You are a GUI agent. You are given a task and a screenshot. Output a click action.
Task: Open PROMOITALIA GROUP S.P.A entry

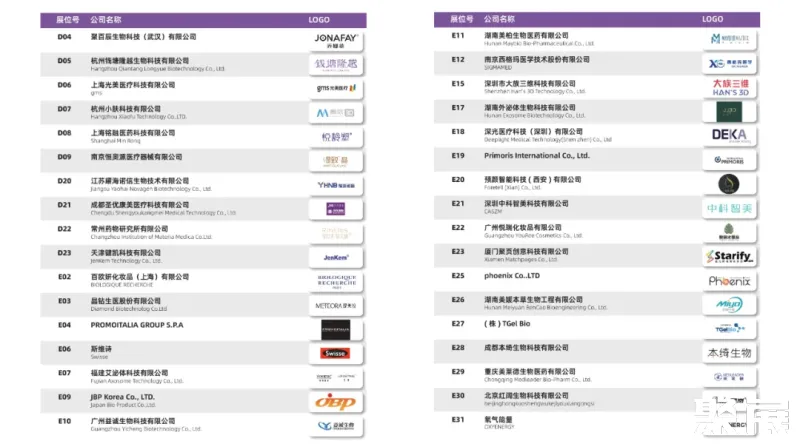154,325
